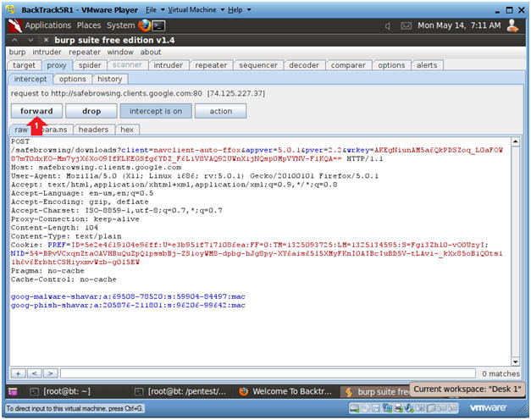Toggle the intercept is on button

156,111
